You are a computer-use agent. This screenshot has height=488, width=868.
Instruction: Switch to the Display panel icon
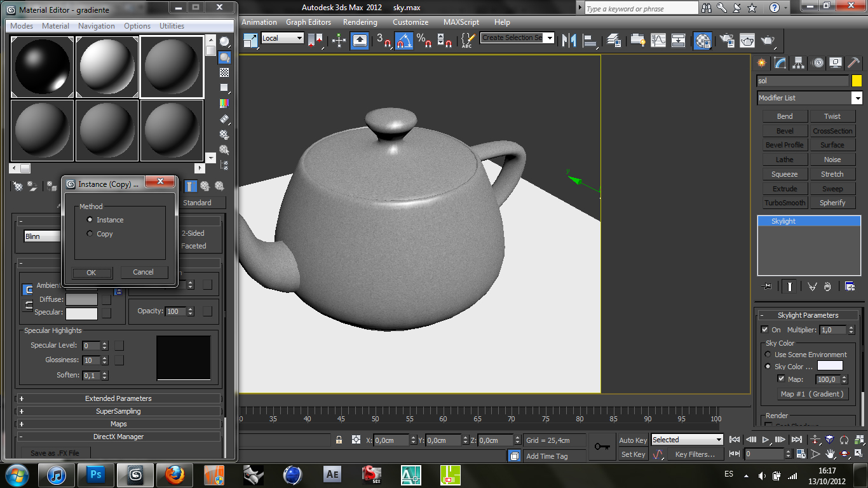pyautogui.click(x=835, y=63)
